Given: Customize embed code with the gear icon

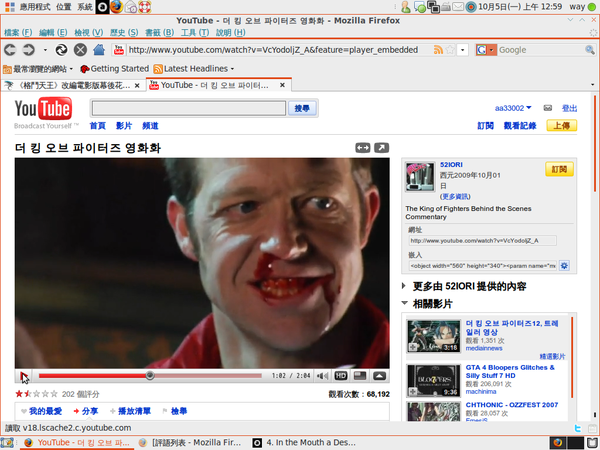Looking at the screenshot, I should (564, 266).
